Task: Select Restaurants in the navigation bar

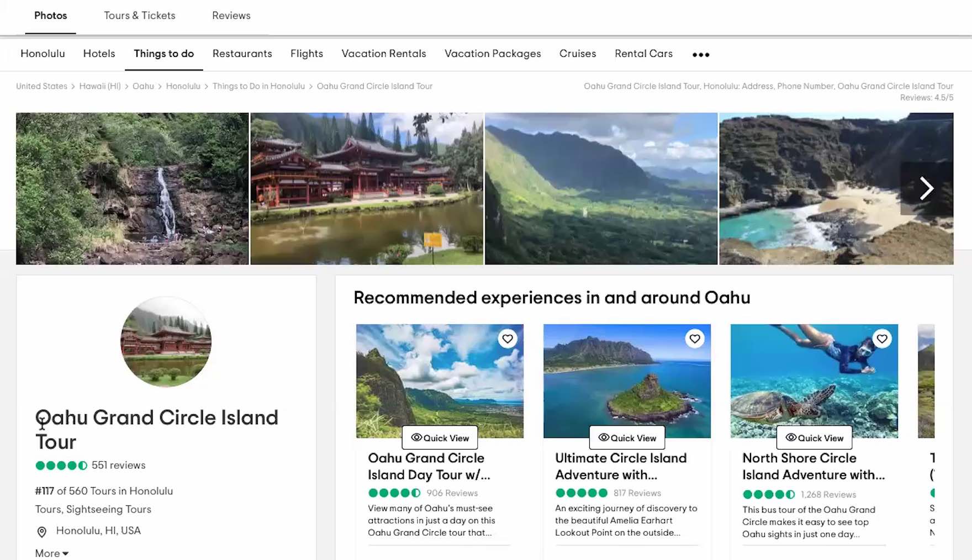Action: 242,54
